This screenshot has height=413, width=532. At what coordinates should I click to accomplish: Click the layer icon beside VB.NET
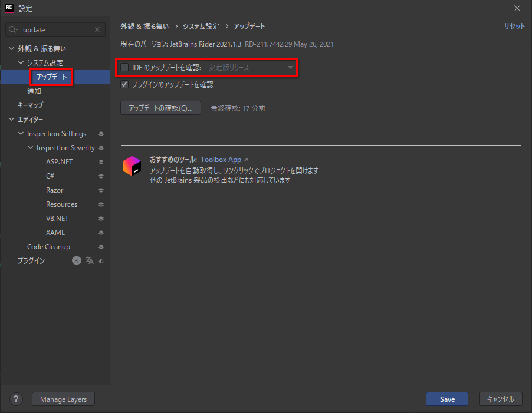pyautogui.click(x=101, y=219)
